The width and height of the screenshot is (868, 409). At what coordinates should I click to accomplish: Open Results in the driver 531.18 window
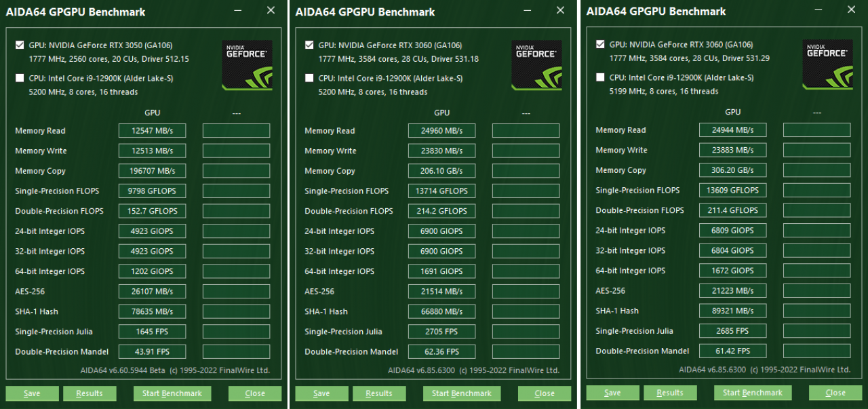point(379,393)
